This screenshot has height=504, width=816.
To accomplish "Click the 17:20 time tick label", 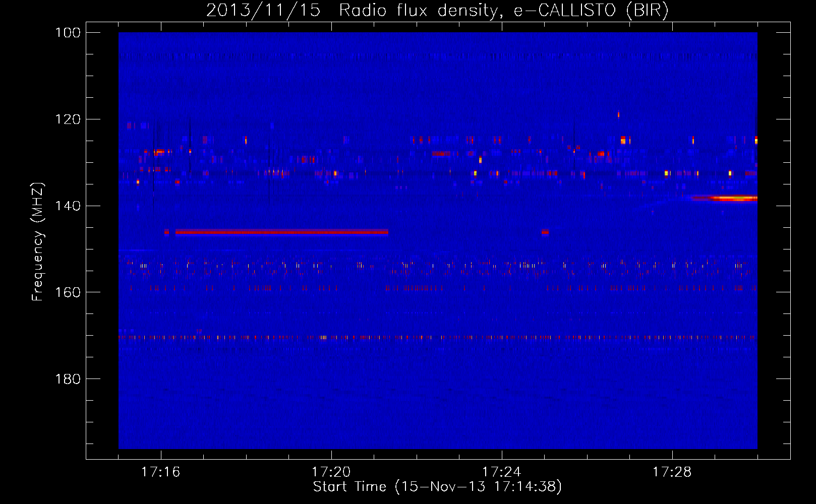I will 331,472.
